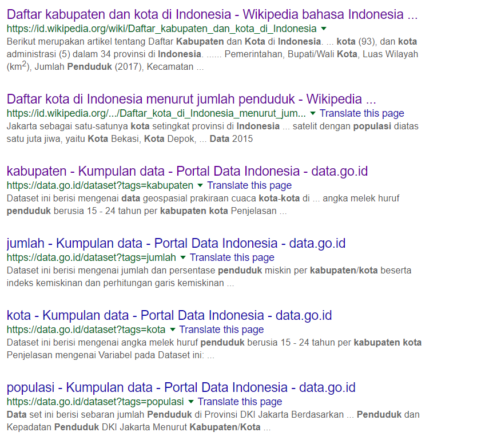This screenshot has width=501, height=448.
Task: Click the URL https://data.go.id/dataset?tags=kabupaten
Action: (x=100, y=185)
